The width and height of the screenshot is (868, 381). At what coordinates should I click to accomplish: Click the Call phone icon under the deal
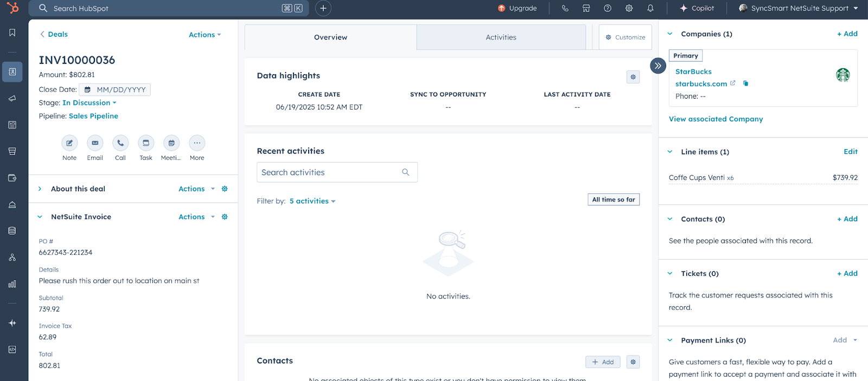(x=120, y=143)
